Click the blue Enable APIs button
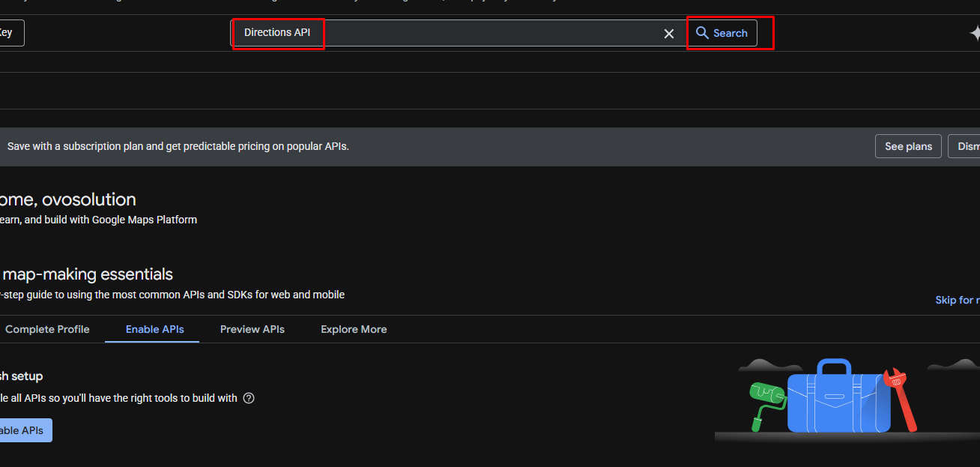980x467 pixels. tap(25, 430)
